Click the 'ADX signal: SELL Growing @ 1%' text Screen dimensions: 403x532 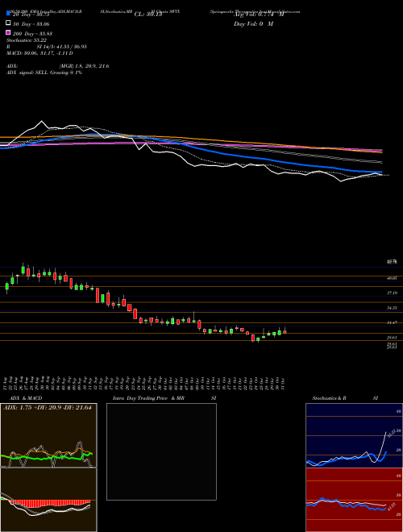point(44,73)
